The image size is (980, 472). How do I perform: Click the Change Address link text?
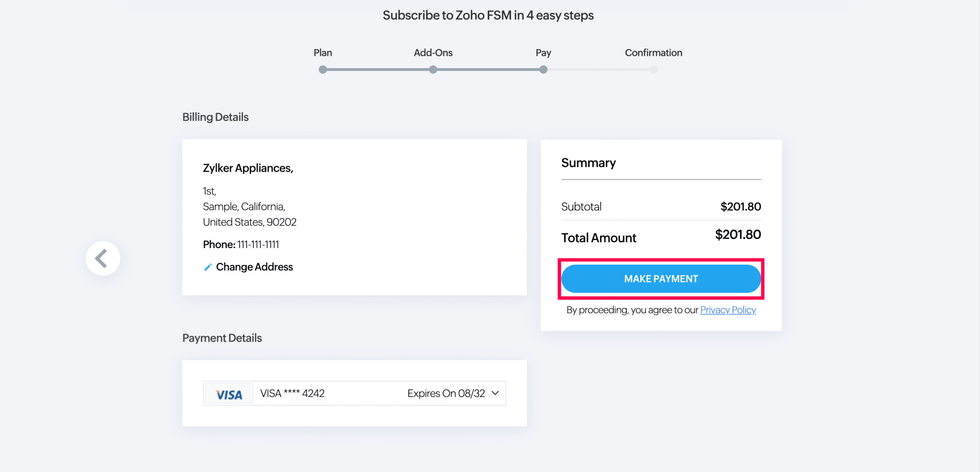coord(254,267)
